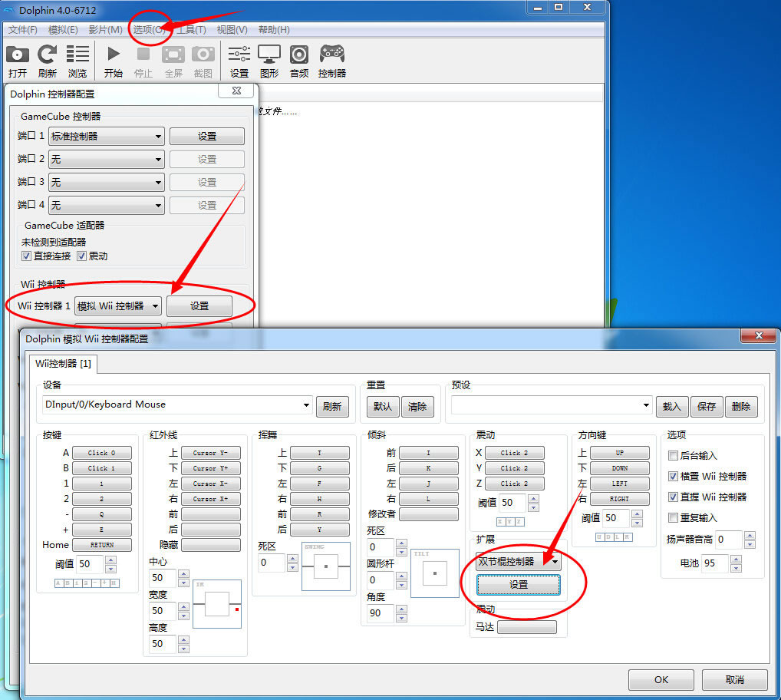Click the 方向键 UP mapping button

click(620, 452)
